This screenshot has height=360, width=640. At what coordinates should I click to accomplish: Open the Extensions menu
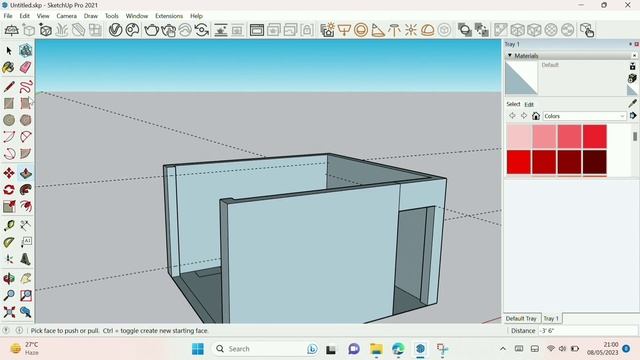pyautogui.click(x=169, y=16)
